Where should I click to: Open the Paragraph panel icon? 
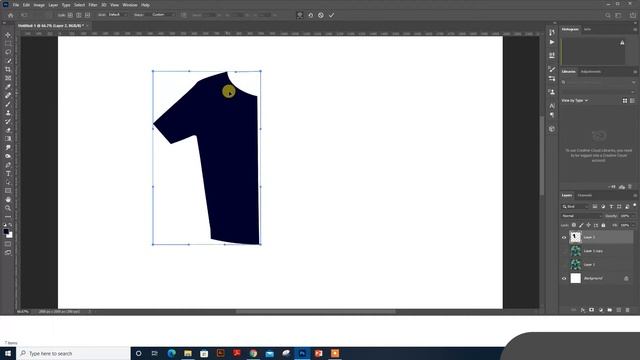click(552, 115)
